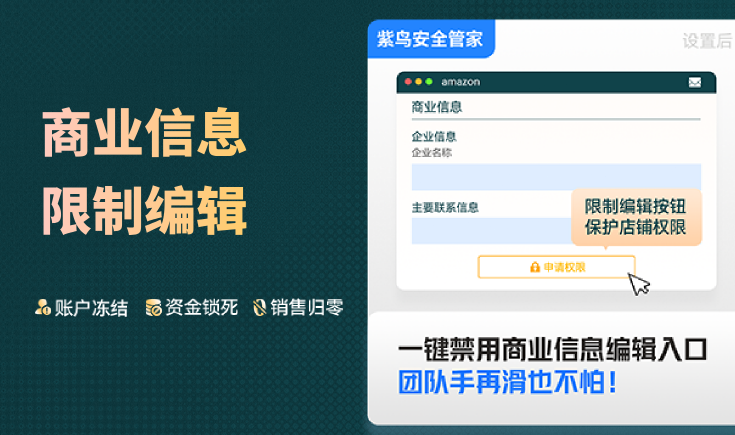Click the 团队手再滑也不怕 blue text

point(508,382)
